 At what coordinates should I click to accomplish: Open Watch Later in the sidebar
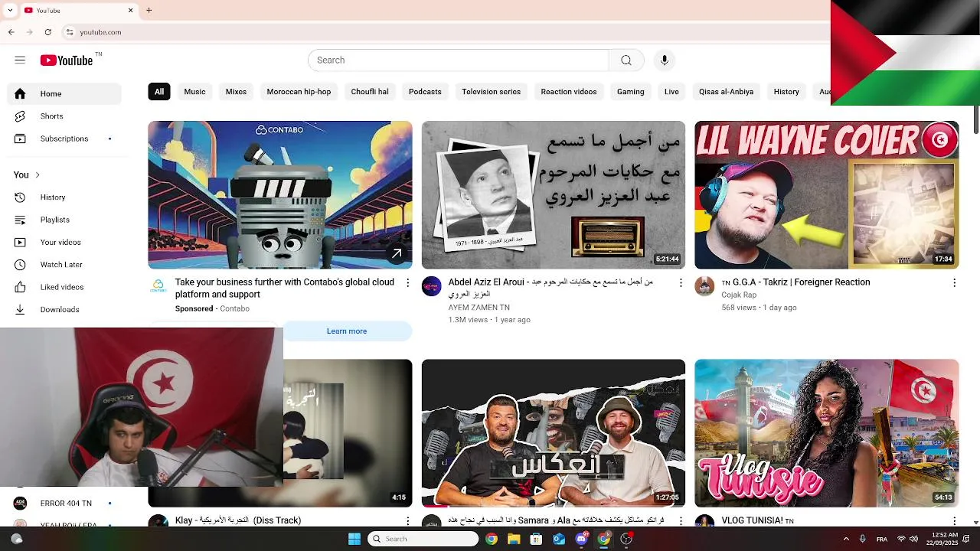[x=64, y=265]
